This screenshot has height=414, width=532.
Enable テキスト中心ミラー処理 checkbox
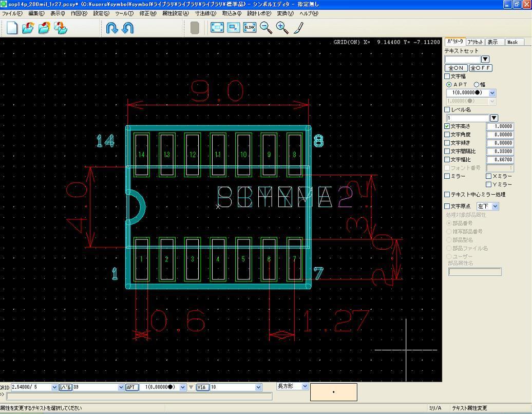447,195
